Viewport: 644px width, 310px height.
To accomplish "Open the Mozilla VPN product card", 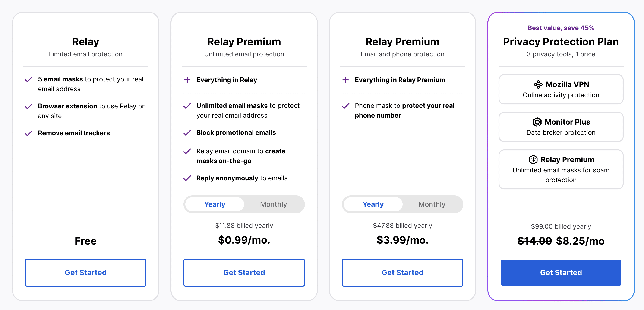I will pos(561,89).
